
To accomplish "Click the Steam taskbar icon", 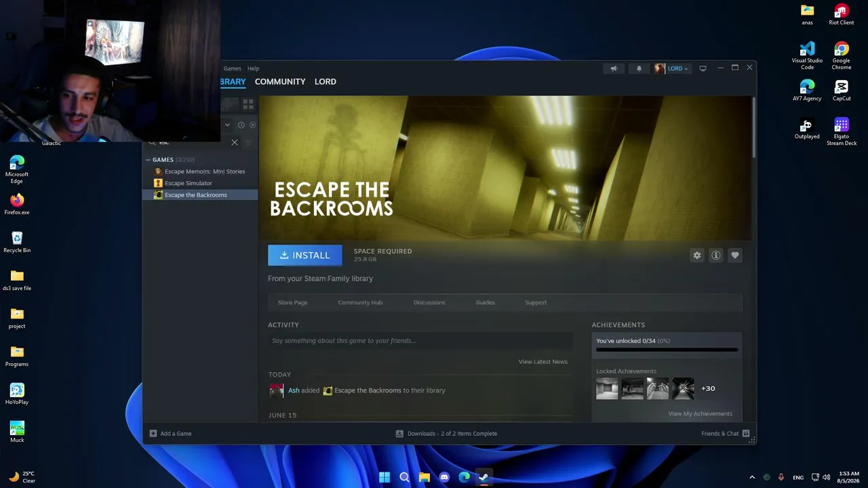I will (x=484, y=477).
